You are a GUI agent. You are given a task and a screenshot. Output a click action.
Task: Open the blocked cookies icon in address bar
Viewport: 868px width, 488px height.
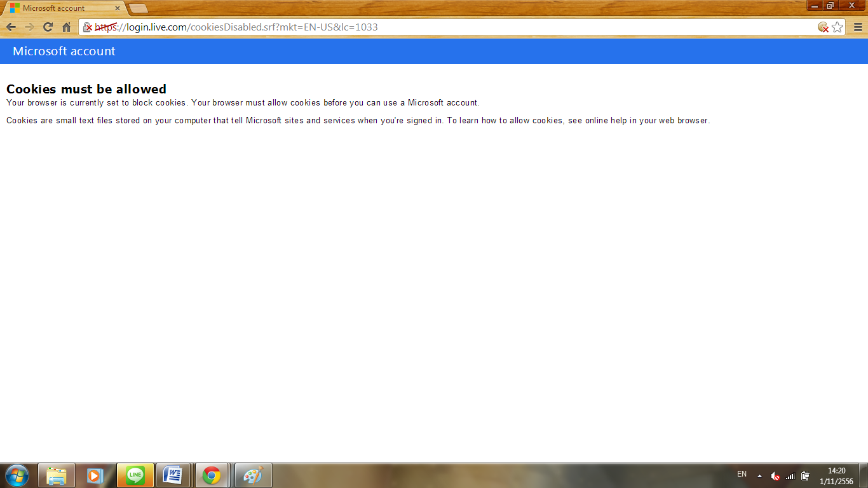(823, 27)
